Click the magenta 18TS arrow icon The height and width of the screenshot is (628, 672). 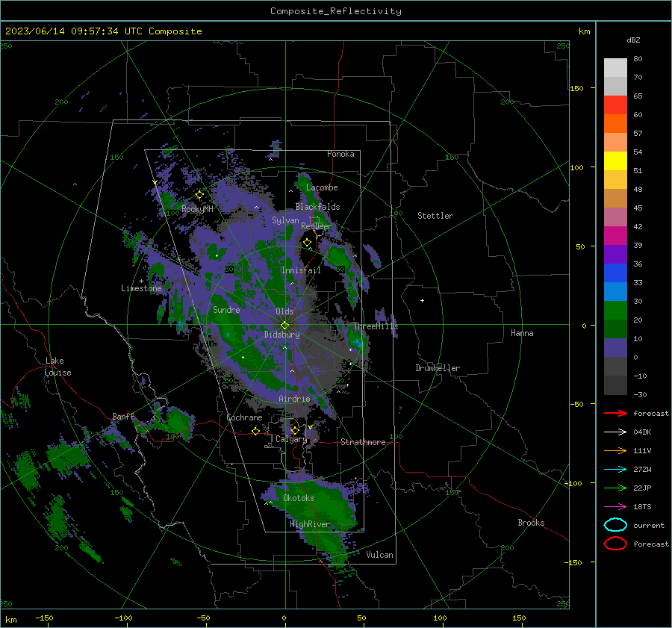tap(615, 507)
